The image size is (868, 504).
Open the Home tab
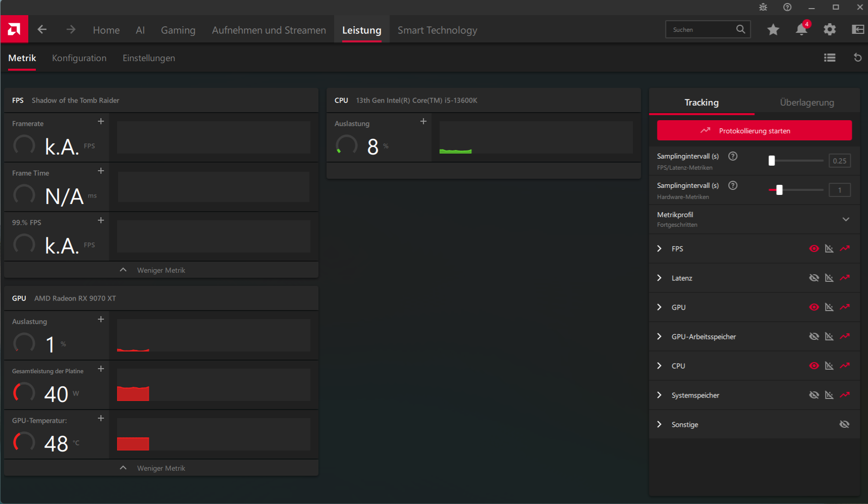click(106, 30)
